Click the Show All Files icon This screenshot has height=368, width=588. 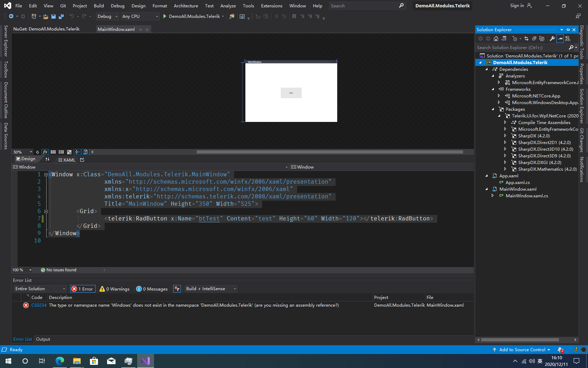[x=542, y=39]
